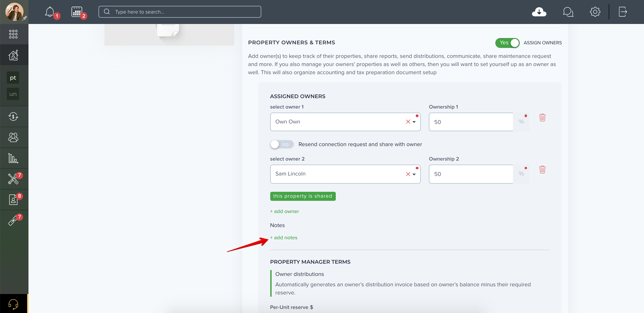644x313 pixels.
Task: Click the cloud download icon
Action: click(539, 12)
